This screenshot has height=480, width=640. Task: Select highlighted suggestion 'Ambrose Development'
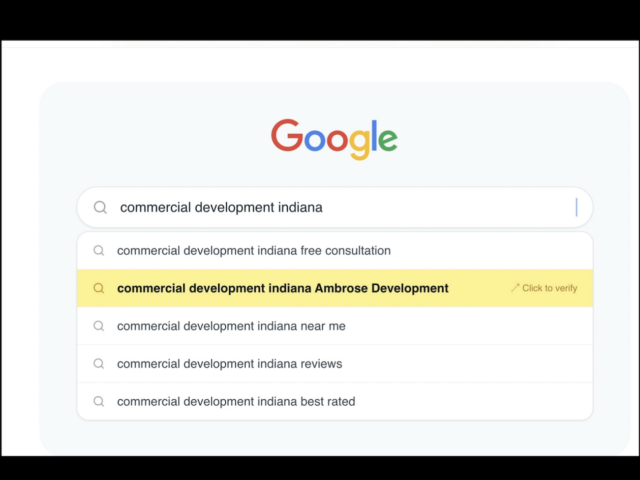(x=335, y=288)
